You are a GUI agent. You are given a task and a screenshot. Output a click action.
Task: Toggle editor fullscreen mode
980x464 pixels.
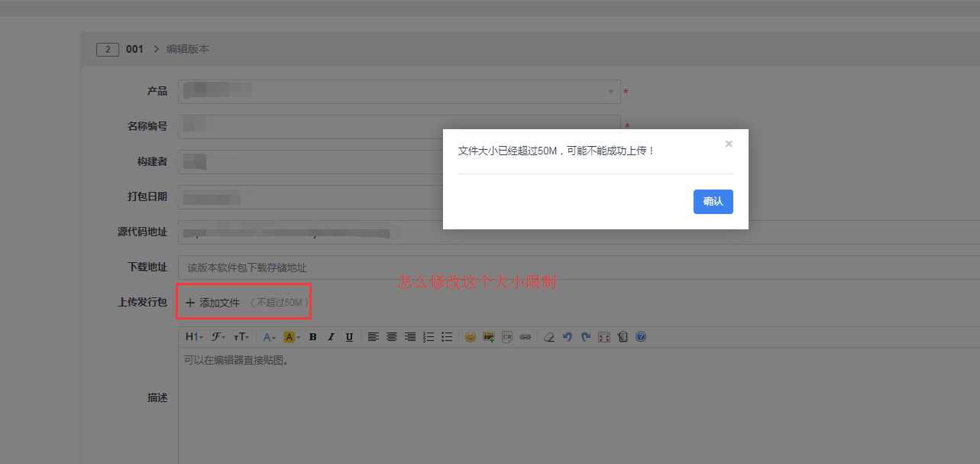pyautogui.click(x=604, y=336)
